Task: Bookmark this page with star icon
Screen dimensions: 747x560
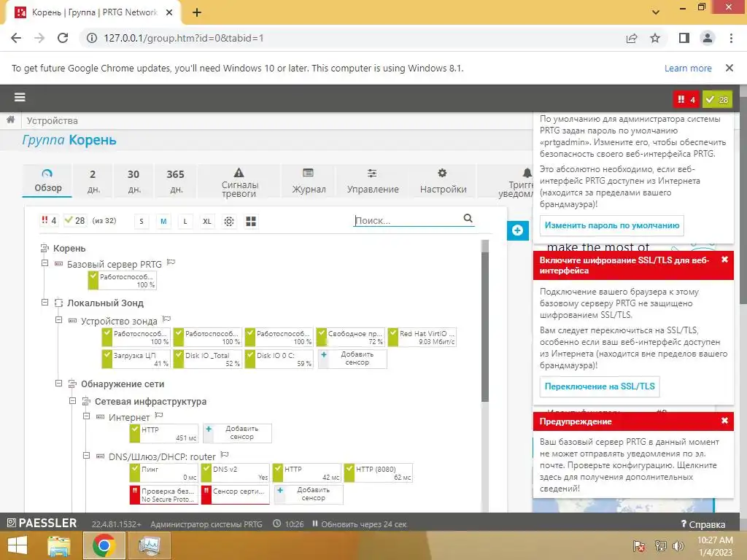Action: pos(655,38)
